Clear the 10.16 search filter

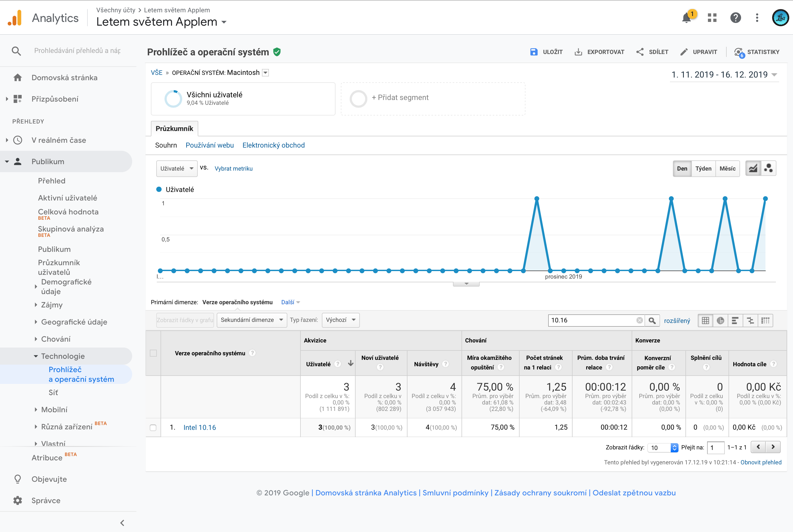pyautogui.click(x=639, y=320)
